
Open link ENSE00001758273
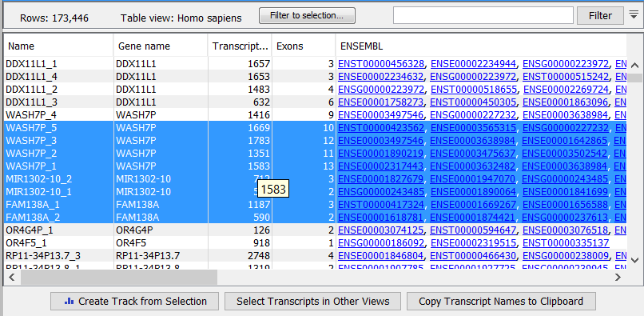pyautogui.click(x=381, y=102)
